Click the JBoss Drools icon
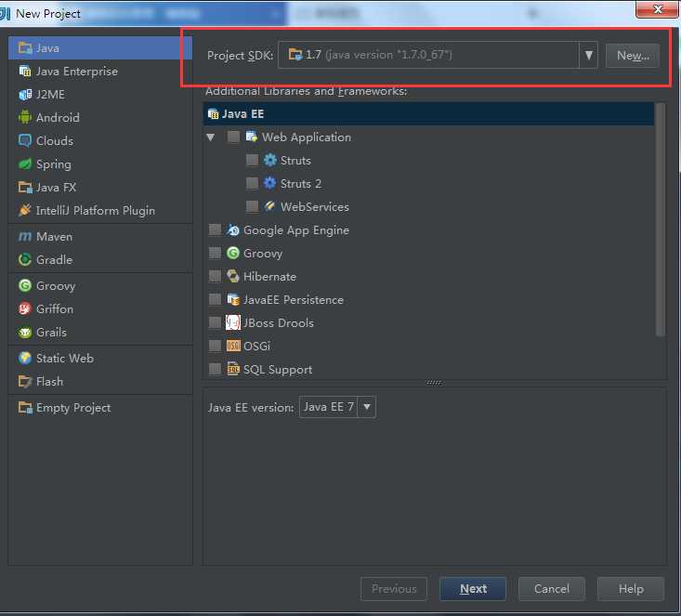 (233, 322)
